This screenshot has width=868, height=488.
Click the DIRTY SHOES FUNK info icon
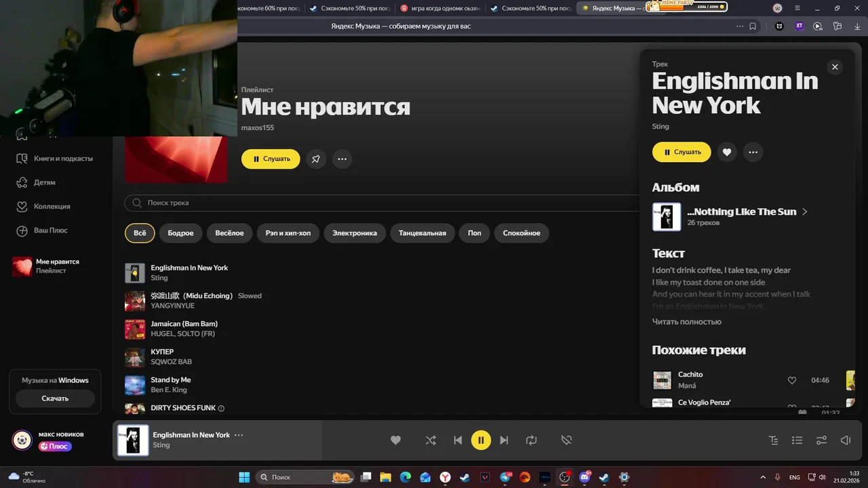(x=221, y=409)
